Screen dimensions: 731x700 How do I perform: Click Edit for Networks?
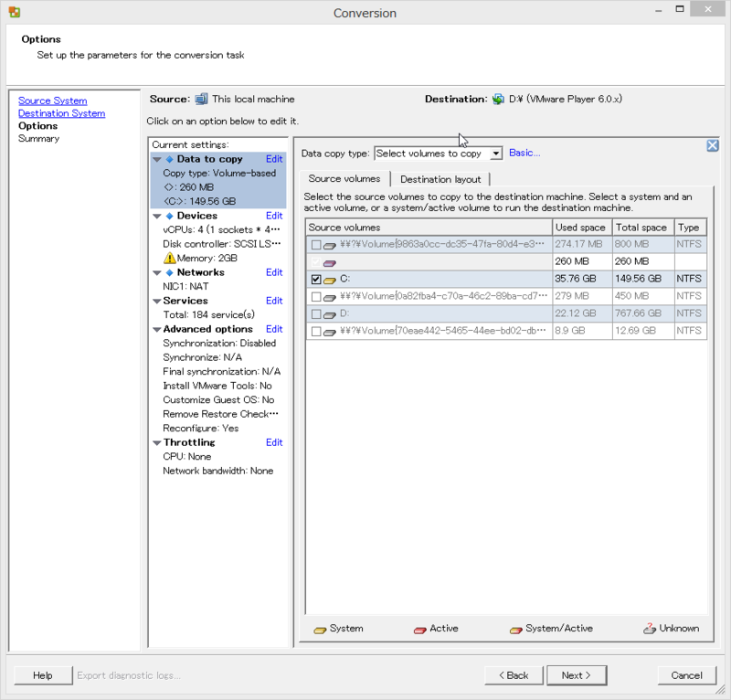pyautogui.click(x=274, y=272)
